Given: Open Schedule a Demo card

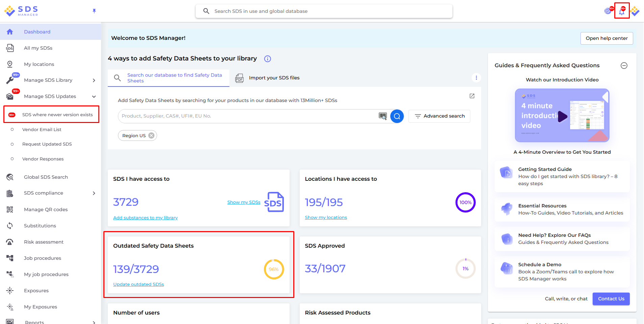Looking at the screenshot, I should 562,272.
